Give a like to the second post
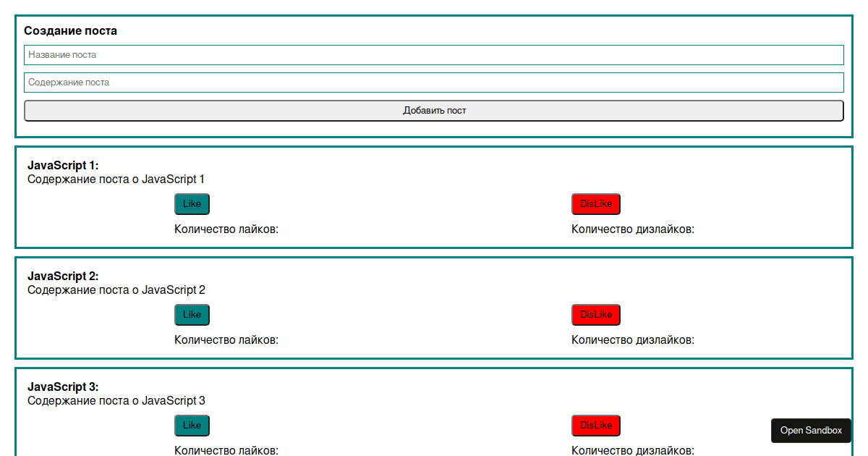 pos(191,314)
